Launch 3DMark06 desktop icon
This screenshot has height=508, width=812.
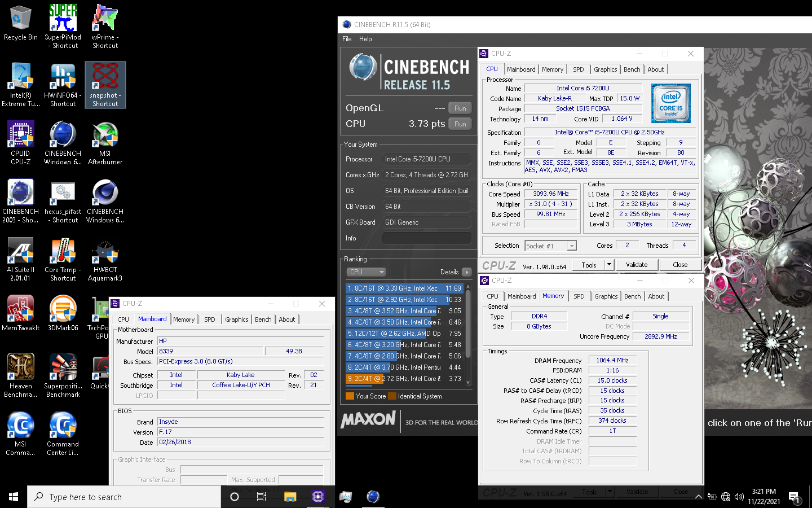(x=63, y=313)
